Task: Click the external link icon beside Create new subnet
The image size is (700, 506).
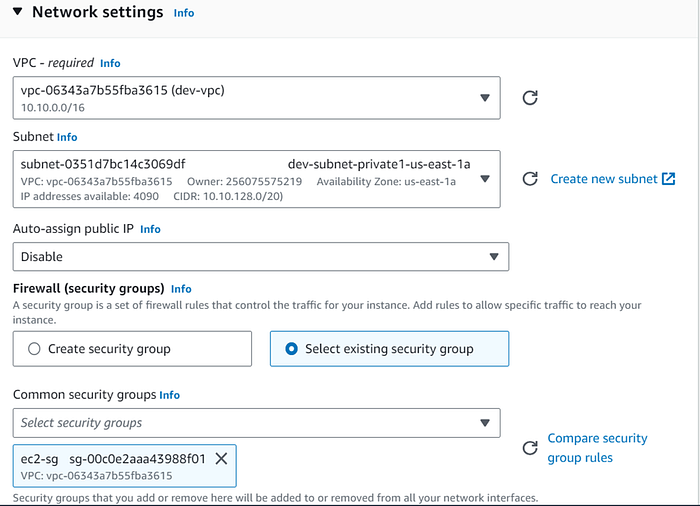Action: tap(669, 179)
